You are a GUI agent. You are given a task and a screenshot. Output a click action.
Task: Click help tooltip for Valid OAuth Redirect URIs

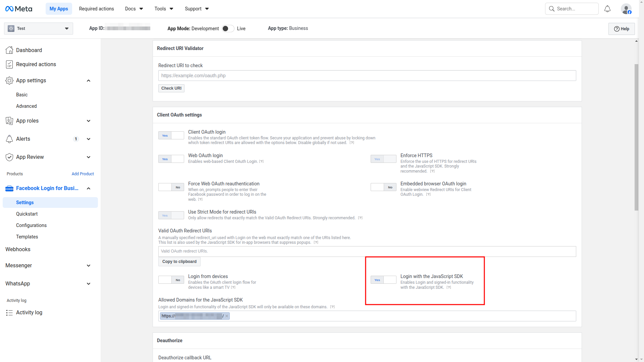click(x=316, y=242)
